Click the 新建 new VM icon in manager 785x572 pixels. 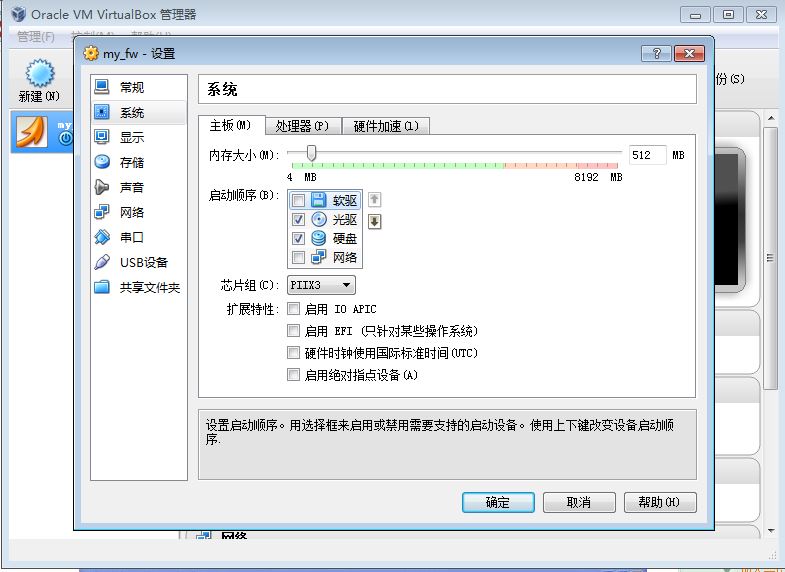pyautogui.click(x=40, y=73)
